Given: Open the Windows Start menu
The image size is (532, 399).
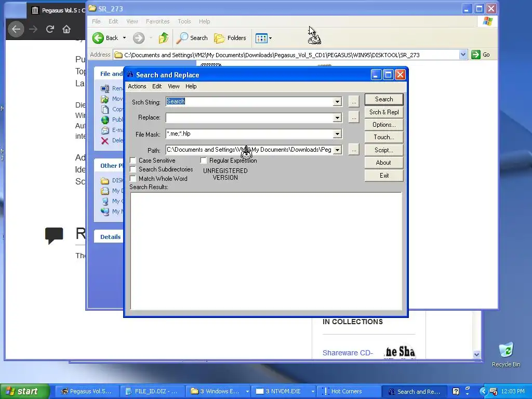Looking at the screenshot, I should 24,391.
